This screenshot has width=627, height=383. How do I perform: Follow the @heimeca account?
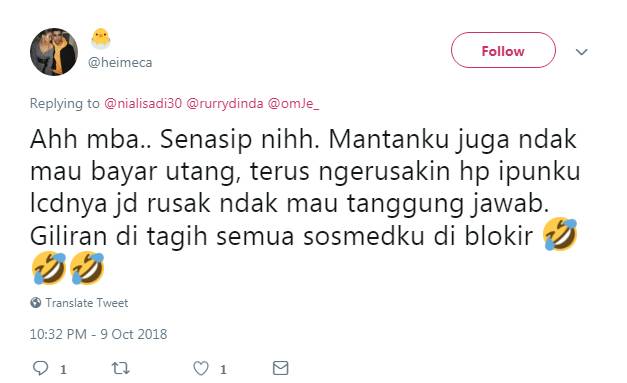tap(503, 50)
